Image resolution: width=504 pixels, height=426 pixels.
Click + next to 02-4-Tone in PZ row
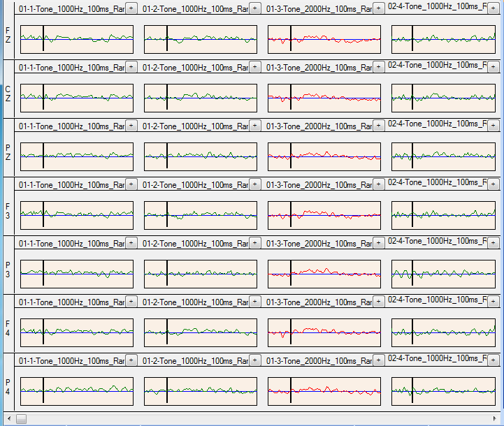(x=493, y=126)
